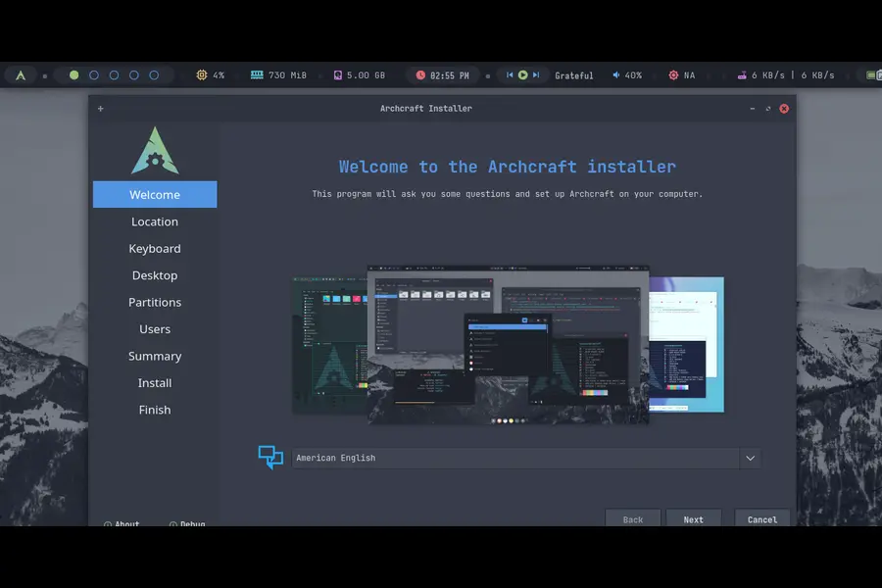
Task: Click the plus icon in the installer title bar
Action: point(101,109)
